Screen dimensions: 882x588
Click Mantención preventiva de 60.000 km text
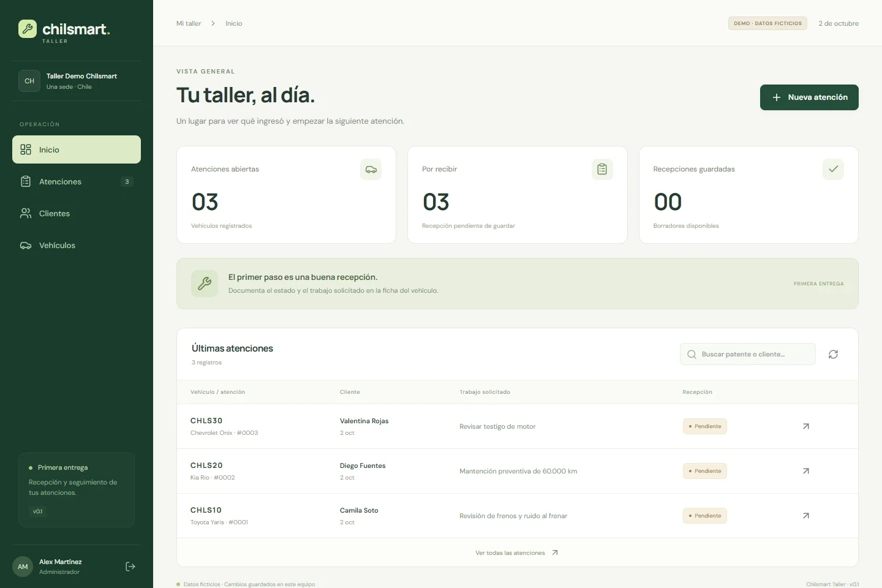click(x=518, y=471)
